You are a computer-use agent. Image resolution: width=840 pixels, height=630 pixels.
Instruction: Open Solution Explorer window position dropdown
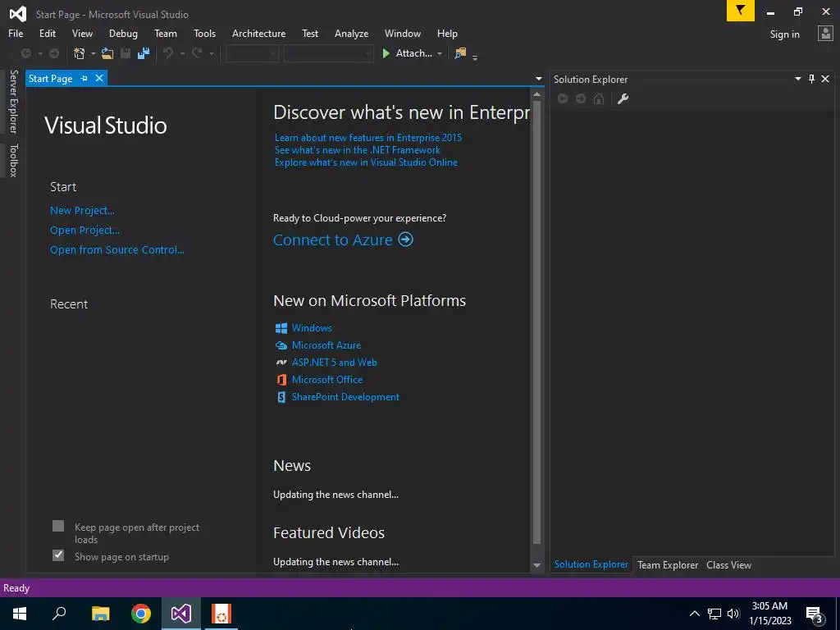797,79
